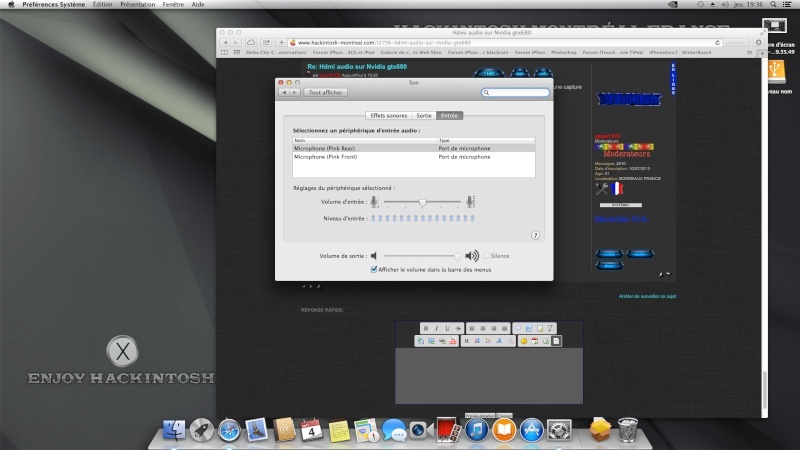Open Photo Booth in the Dock
This screenshot has height=450, width=800.
448,430
